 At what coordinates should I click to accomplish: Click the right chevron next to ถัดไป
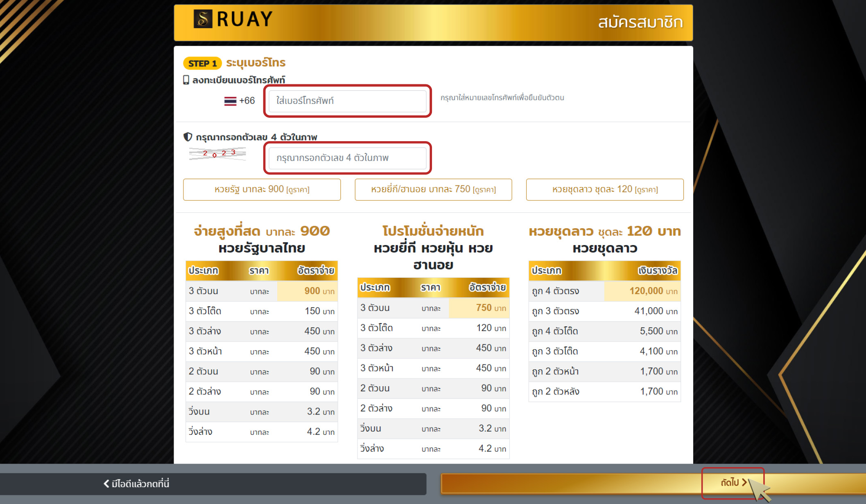pyautogui.click(x=744, y=482)
